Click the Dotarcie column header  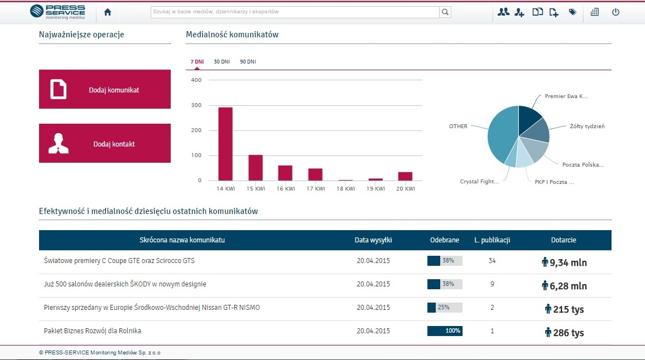pyautogui.click(x=563, y=240)
